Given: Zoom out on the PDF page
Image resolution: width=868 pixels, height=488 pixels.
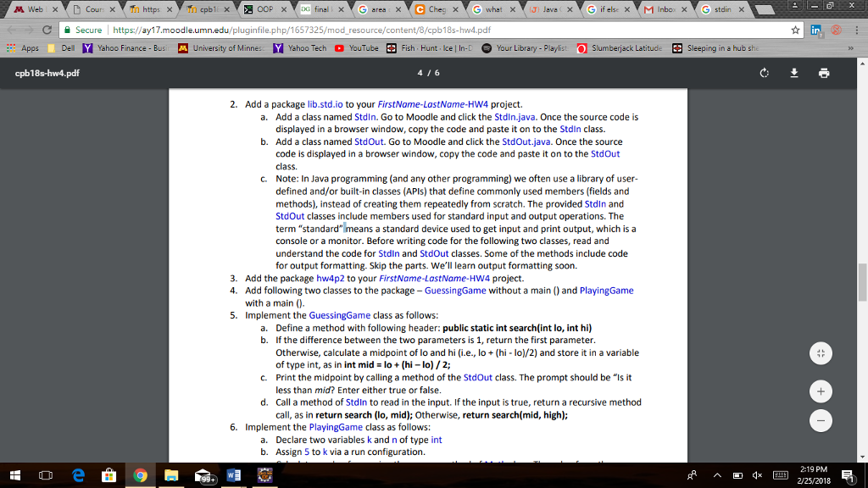Looking at the screenshot, I should (x=820, y=420).
